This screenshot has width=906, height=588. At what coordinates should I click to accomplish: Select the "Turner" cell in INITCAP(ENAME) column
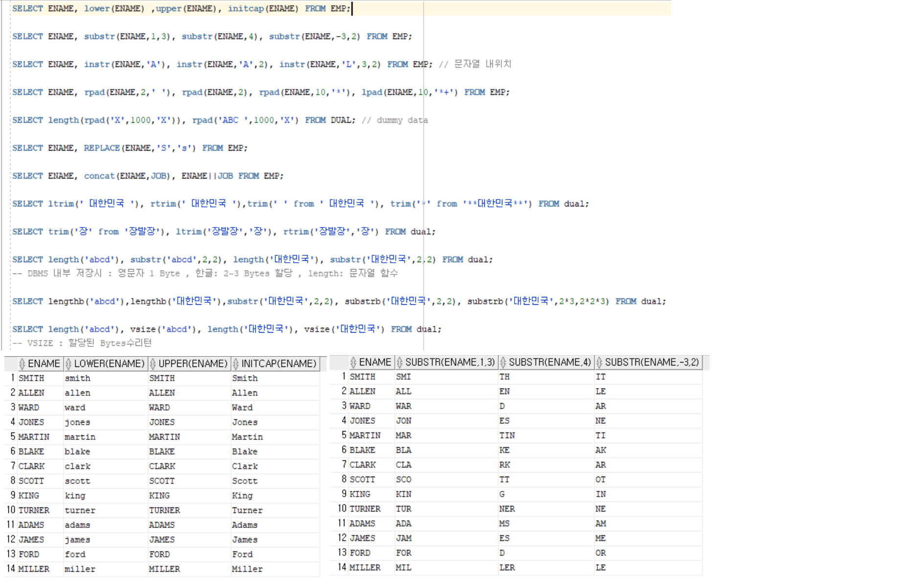[247, 510]
